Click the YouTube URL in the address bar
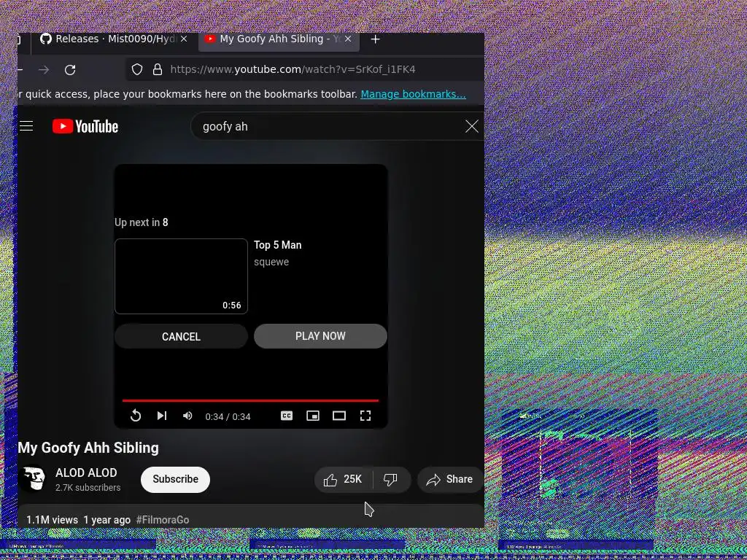Image resolution: width=747 pixels, height=560 pixels. pyautogui.click(x=293, y=69)
